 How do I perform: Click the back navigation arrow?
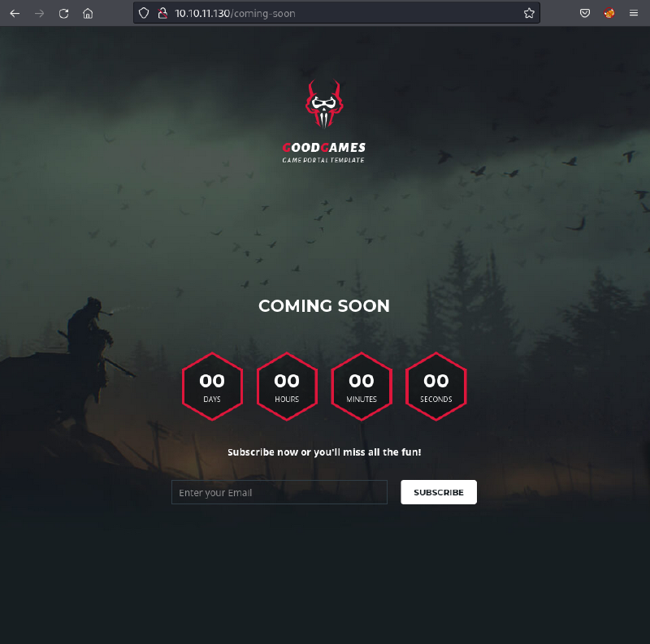[15, 13]
